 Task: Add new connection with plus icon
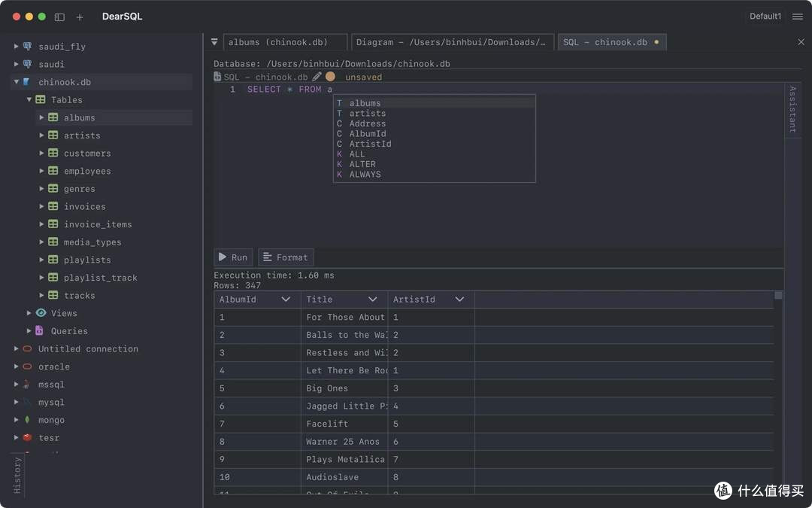pyautogui.click(x=80, y=17)
